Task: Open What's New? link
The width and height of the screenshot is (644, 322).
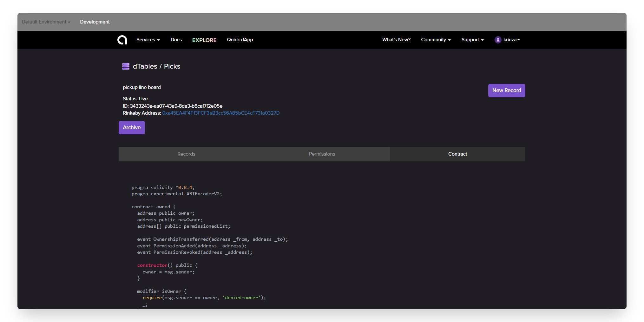Action: (x=396, y=40)
